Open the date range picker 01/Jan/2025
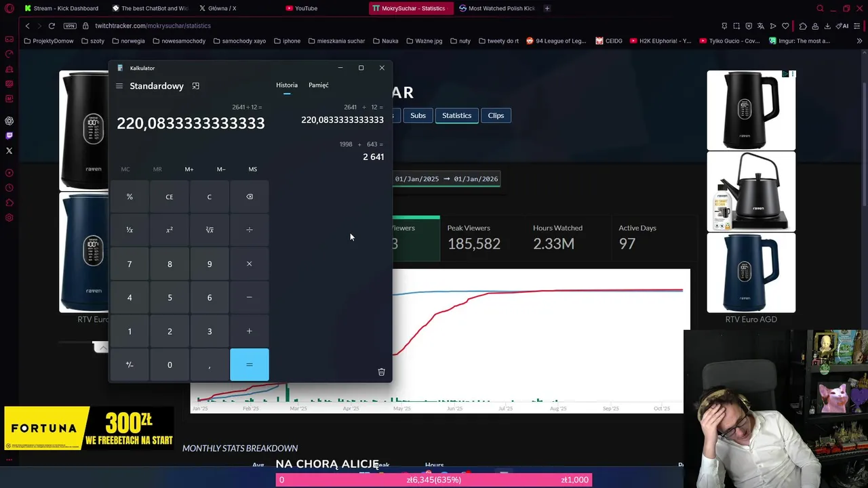This screenshot has width=868, height=488. click(x=446, y=179)
